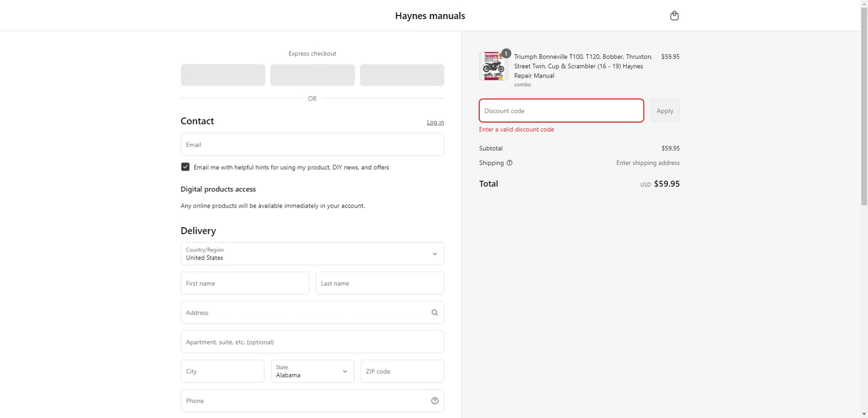Expand the State dropdown

pyautogui.click(x=312, y=371)
